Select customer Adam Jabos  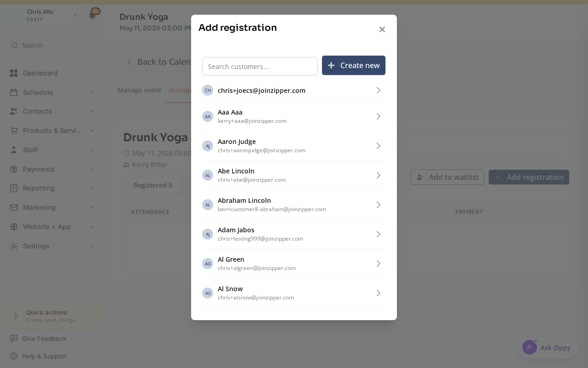(x=294, y=234)
